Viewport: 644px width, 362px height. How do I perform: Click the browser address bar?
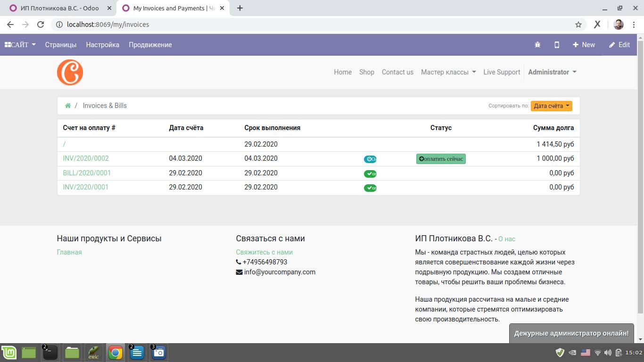tap(311, 25)
